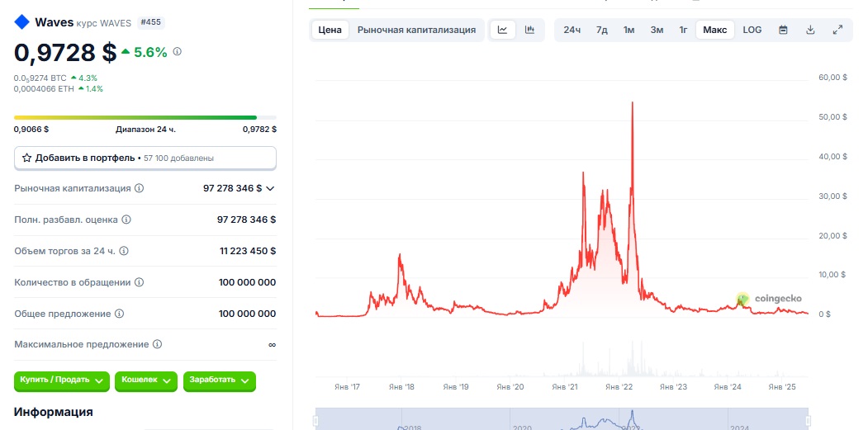
Task: Click the 0,9066 $ 24h low value
Action: 31,129
